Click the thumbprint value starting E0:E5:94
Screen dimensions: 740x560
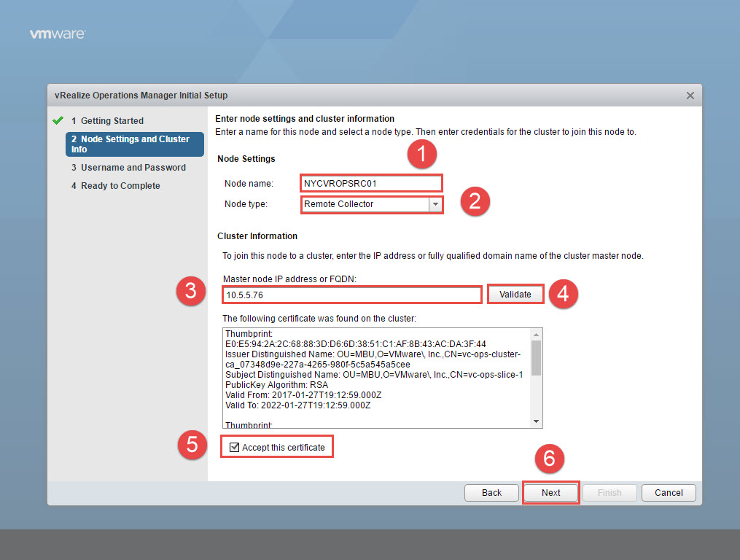355,344
